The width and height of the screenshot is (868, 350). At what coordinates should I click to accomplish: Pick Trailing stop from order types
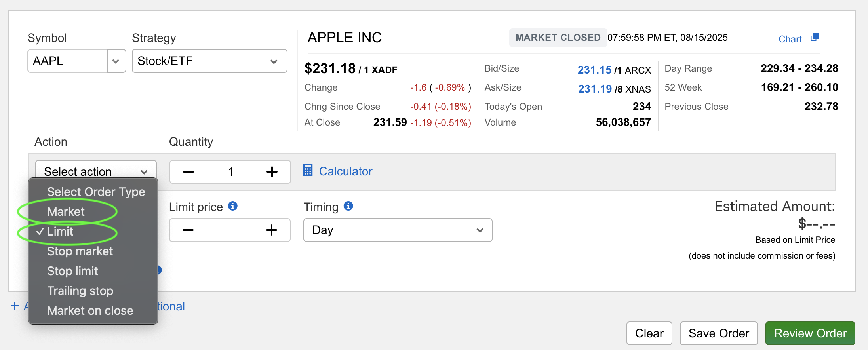pos(80,291)
